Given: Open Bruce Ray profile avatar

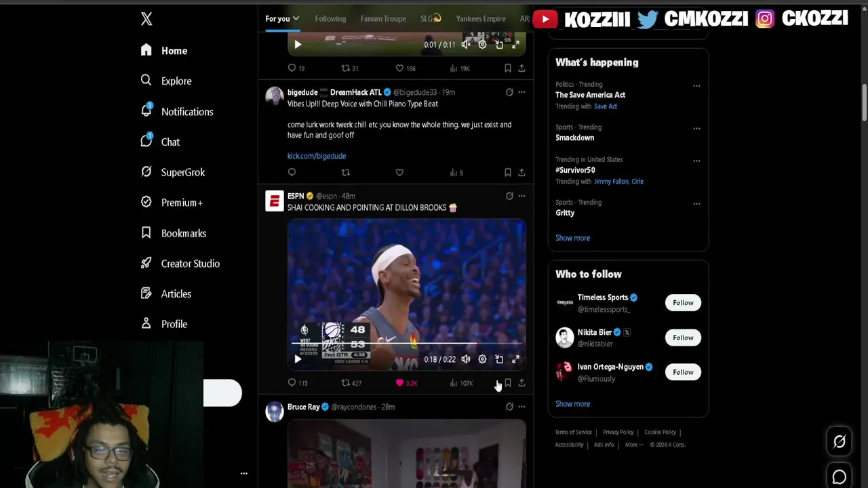Looking at the screenshot, I should tap(275, 412).
